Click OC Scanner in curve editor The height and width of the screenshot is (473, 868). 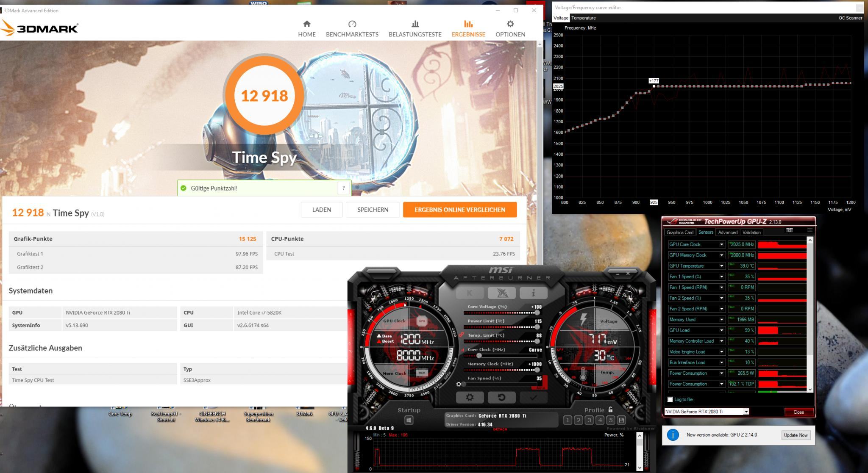[850, 18]
